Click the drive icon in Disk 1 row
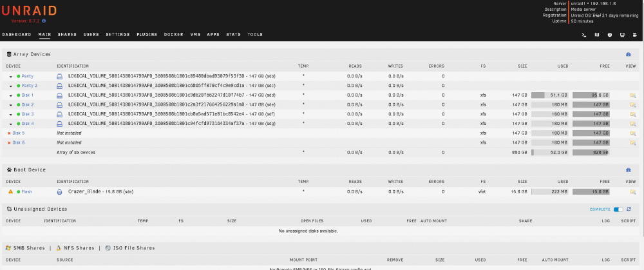This screenshot has height=270, width=644. (x=59, y=95)
